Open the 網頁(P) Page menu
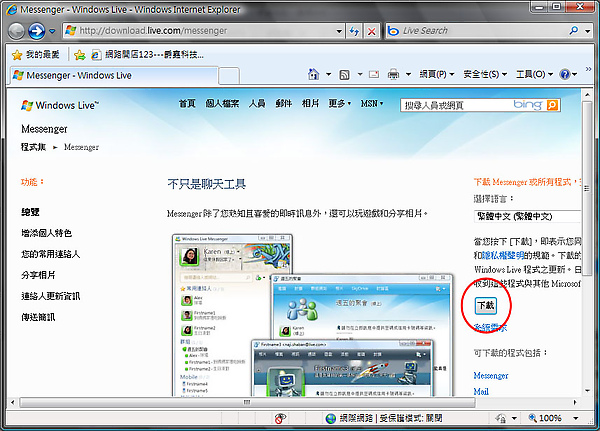The image size is (600, 431). click(437, 74)
